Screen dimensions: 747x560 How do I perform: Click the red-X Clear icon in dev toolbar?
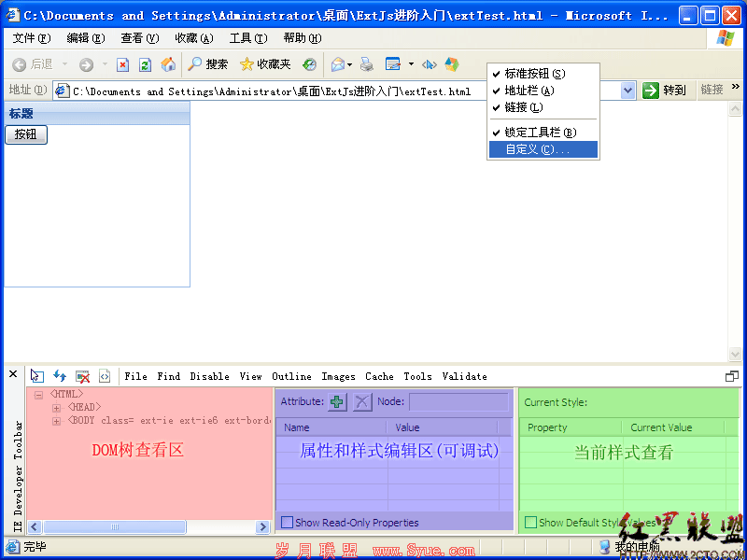(82, 376)
